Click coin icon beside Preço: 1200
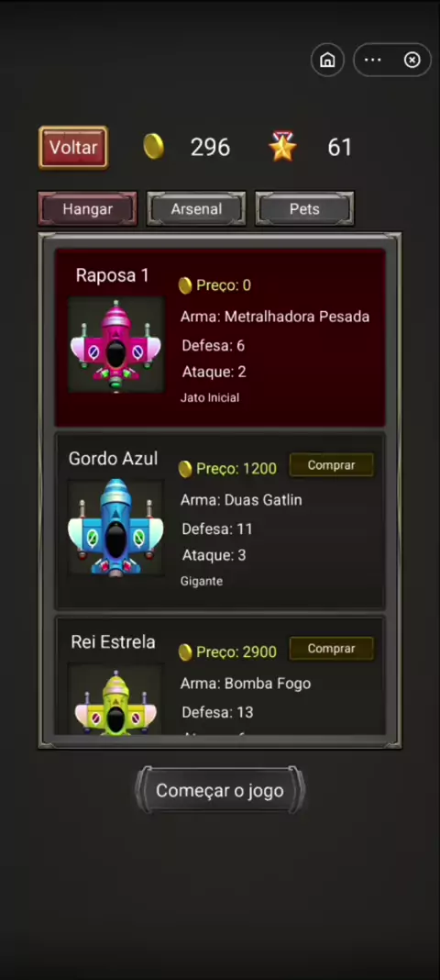440x980 pixels. [185, 469]
